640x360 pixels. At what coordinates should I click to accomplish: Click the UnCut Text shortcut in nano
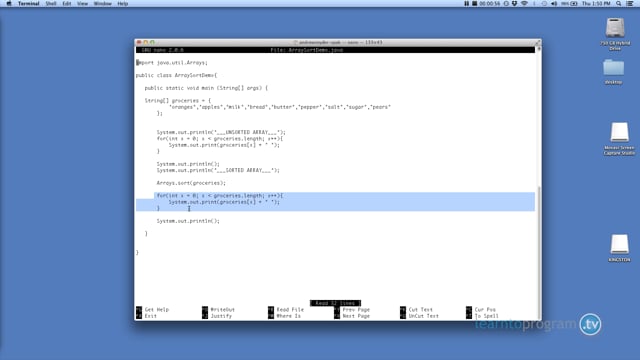tap(419, 316)
